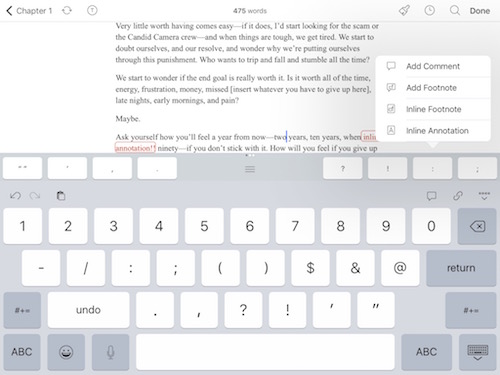Tap the ampersand key
The height and width of the screenshot is (375, 500).
355,268
